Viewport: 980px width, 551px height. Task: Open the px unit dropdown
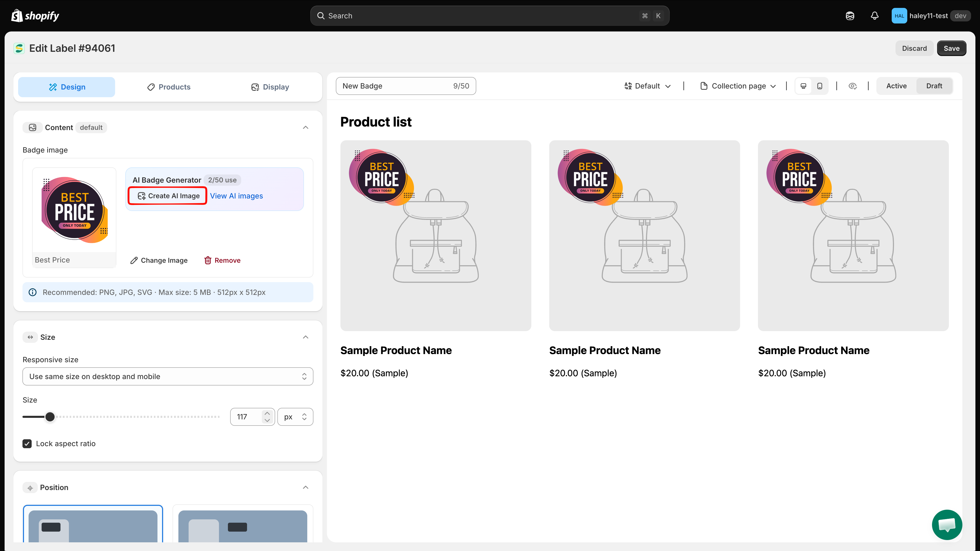pos(295,417)
